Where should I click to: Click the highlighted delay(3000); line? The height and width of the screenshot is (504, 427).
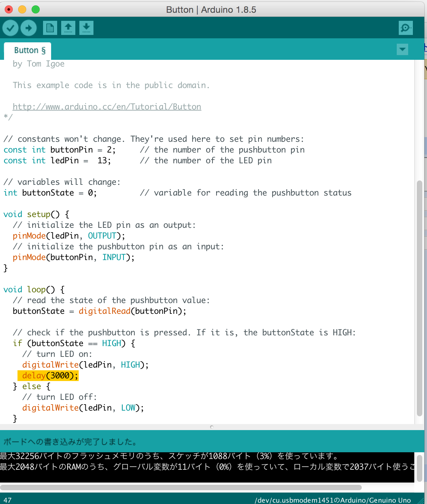tap(48, 375)
